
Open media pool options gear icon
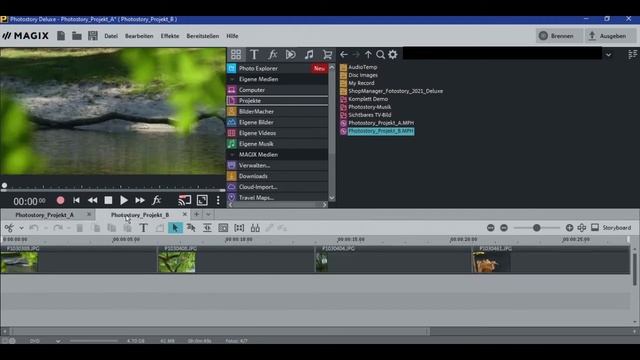click(393, 54)
